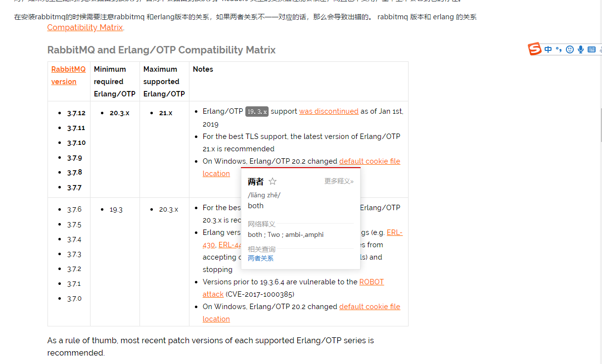
Task: Open 'default cookie file location' in the bottom row
Action: tap(370, 306)
